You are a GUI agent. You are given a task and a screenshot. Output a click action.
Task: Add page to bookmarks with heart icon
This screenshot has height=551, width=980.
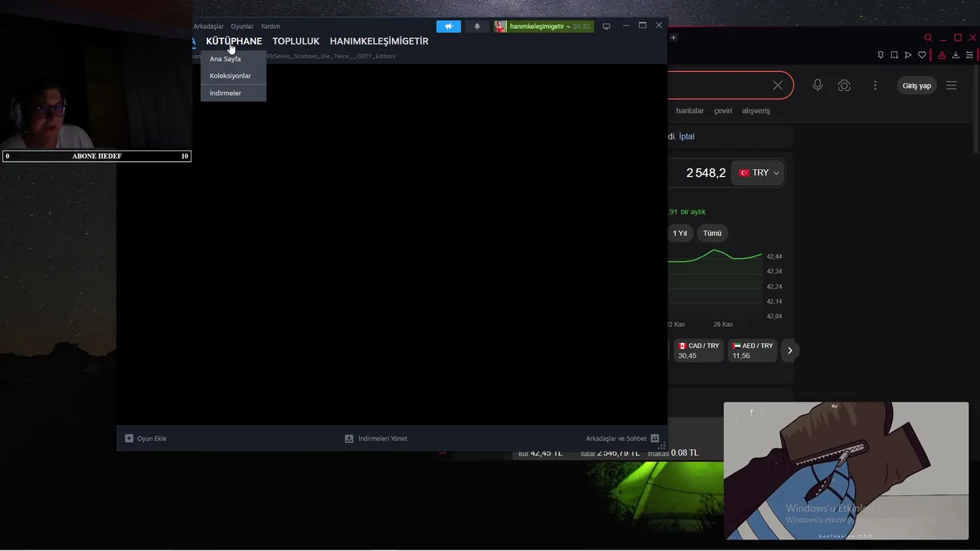[922, 55]
